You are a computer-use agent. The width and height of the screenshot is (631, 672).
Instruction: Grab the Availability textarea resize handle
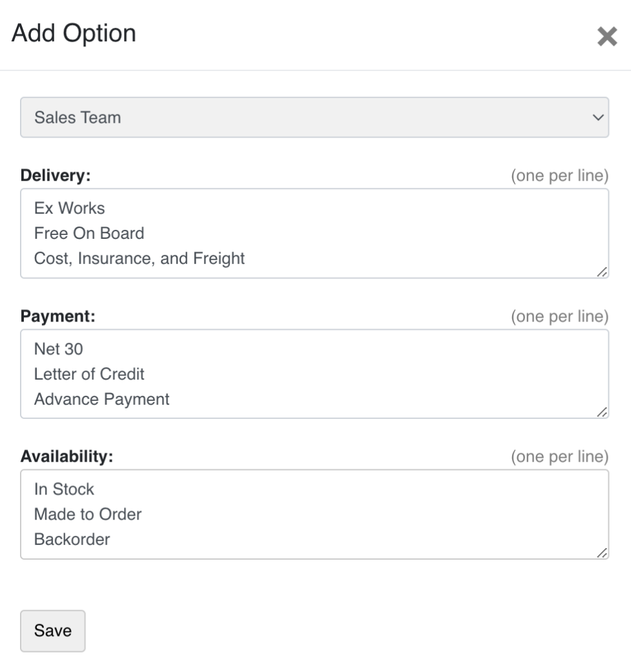coord(602,553)
